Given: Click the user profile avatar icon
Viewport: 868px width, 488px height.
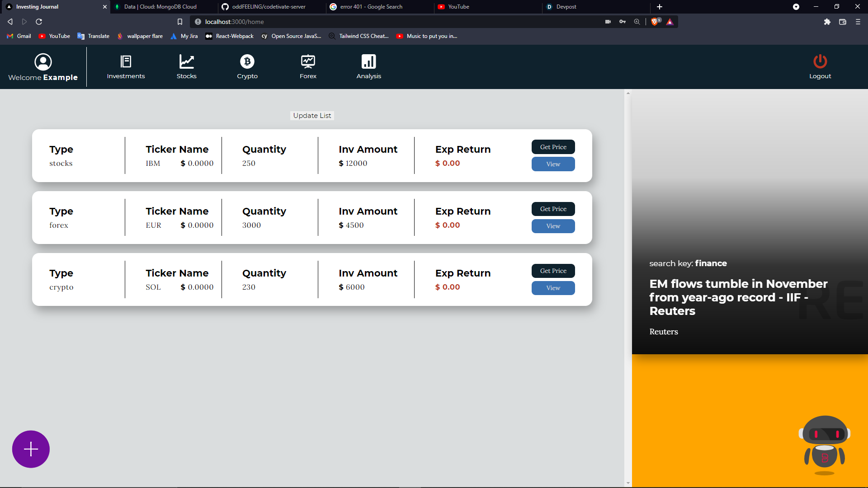Looking at the screenshot, I should (x=43, y=62).
